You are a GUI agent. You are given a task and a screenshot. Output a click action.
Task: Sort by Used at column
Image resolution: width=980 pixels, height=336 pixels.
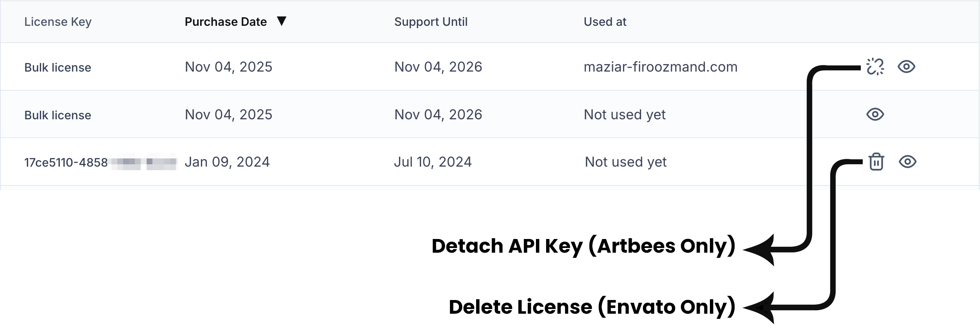(605, 22)
